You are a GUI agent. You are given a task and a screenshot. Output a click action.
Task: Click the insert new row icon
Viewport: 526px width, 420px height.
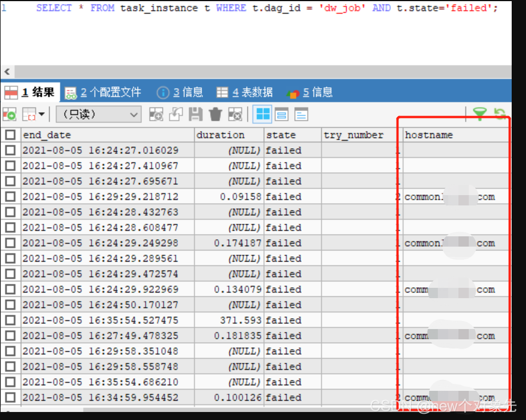pos(156,114)
